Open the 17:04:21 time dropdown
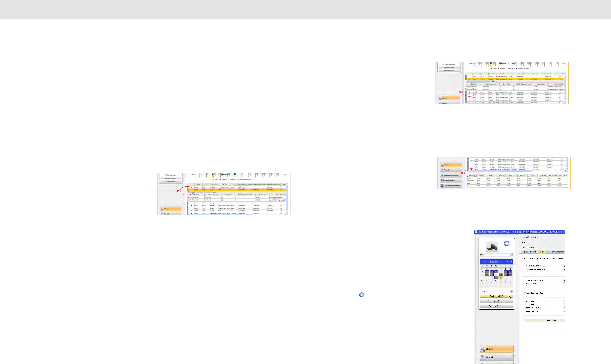The width and height of the screenshot is (611, 364). click(512, 291)
